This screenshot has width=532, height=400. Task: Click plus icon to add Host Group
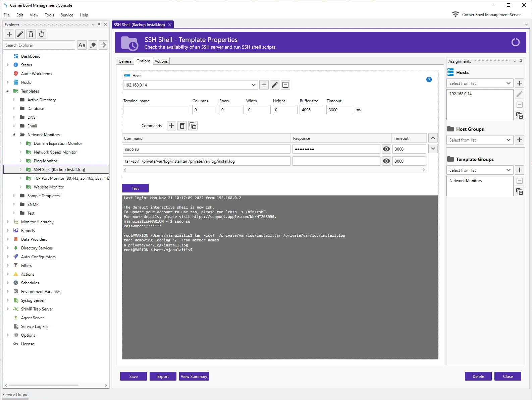click(520, 140)
